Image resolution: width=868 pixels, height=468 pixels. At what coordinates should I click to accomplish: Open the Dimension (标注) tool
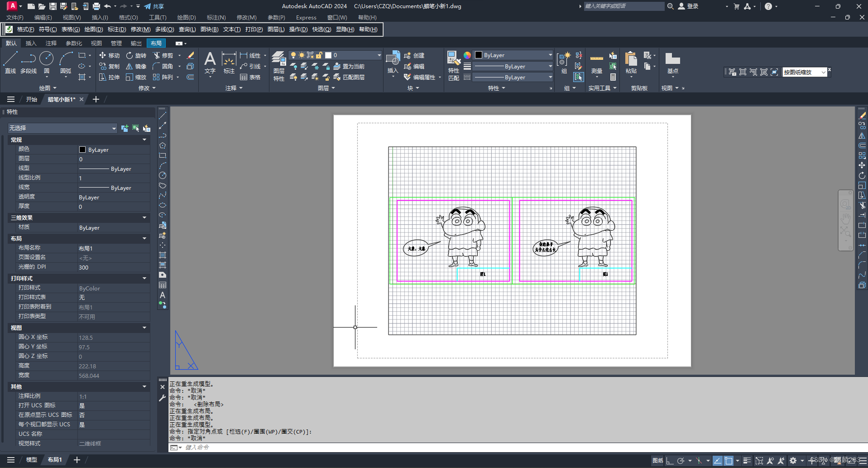[229, 63]
